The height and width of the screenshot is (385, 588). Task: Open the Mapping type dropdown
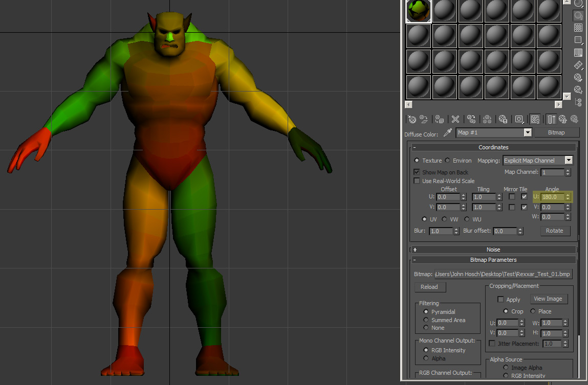tap(569, 161)
